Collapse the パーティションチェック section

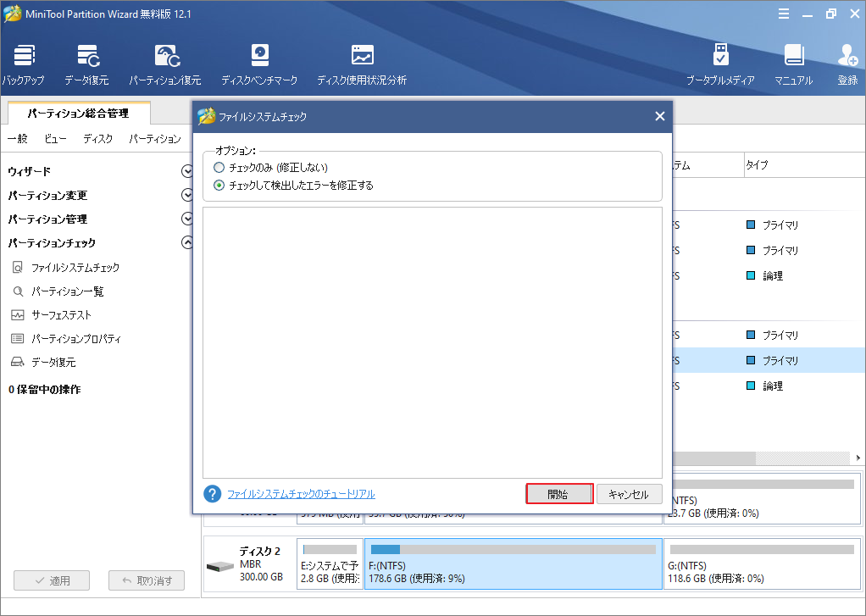187,242
